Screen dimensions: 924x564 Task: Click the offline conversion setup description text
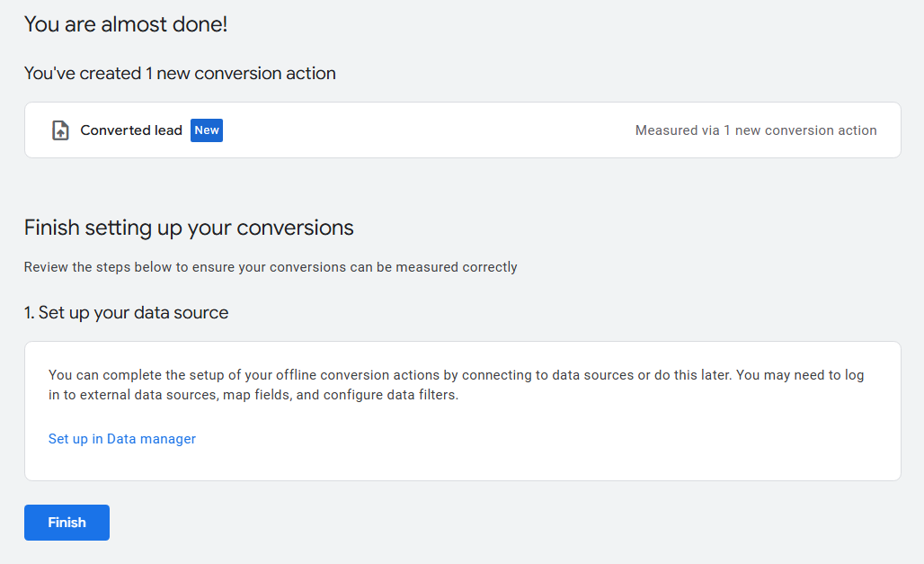tap(456, 384)
